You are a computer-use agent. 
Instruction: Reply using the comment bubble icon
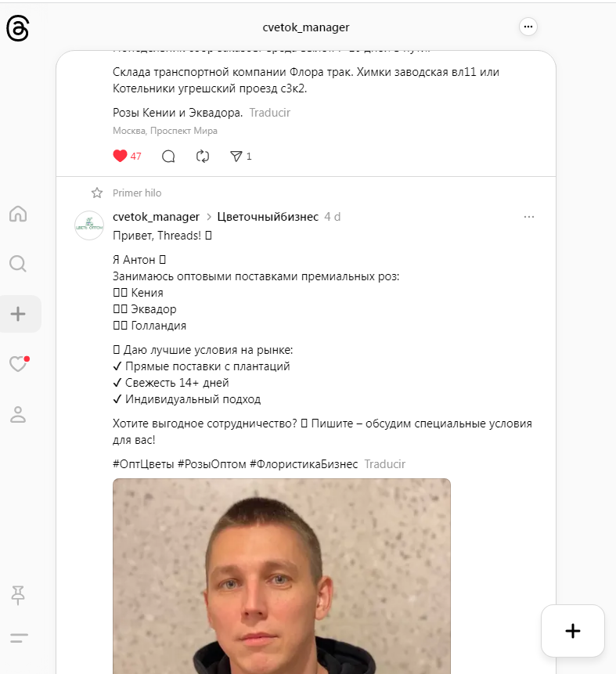[x=168, y=157]
